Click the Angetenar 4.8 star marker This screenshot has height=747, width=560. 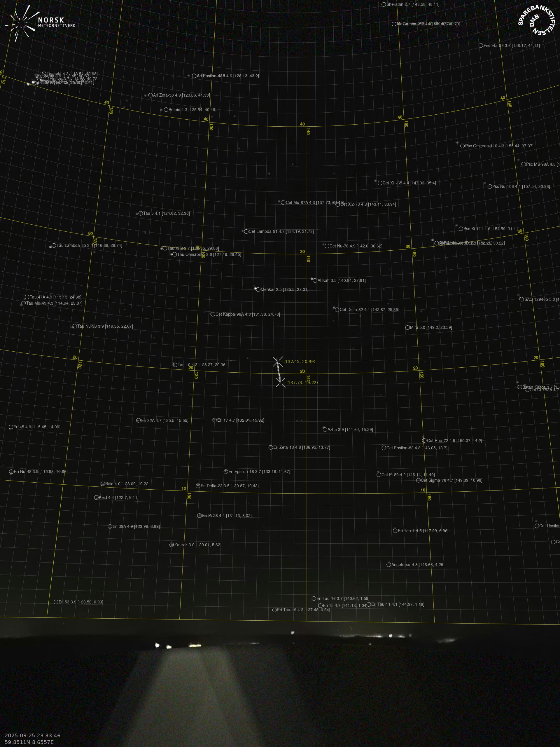(x=388, y=565)
